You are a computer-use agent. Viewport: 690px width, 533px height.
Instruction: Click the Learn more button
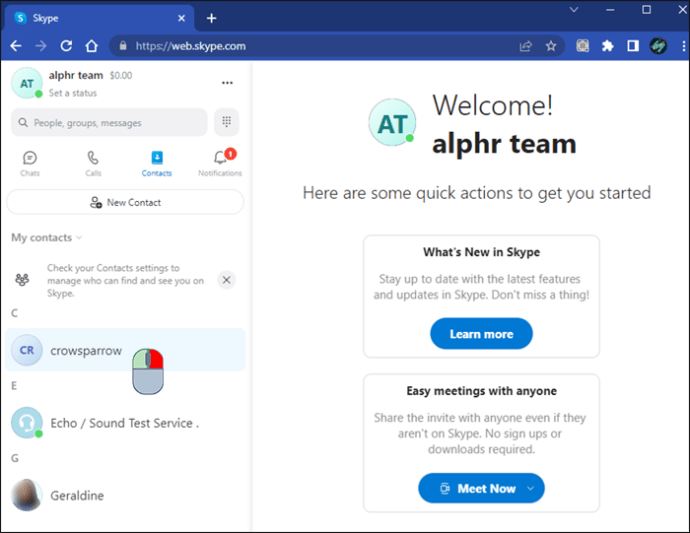point(481,334)
